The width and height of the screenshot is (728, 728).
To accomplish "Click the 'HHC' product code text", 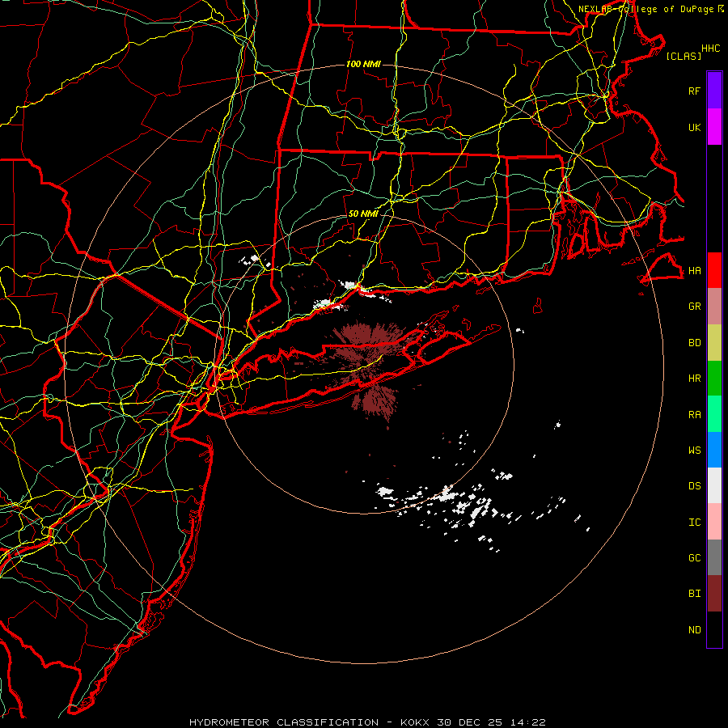I will tap(711, 49).
